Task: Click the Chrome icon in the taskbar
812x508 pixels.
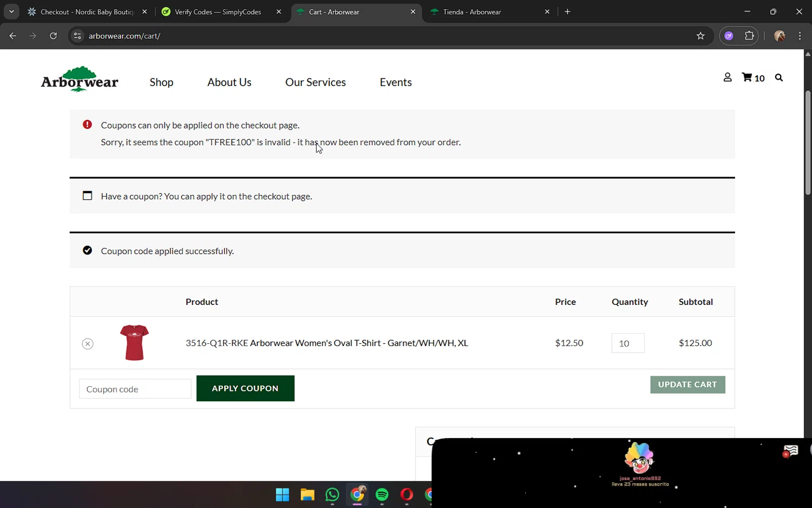Action: [x=357, y=494]
